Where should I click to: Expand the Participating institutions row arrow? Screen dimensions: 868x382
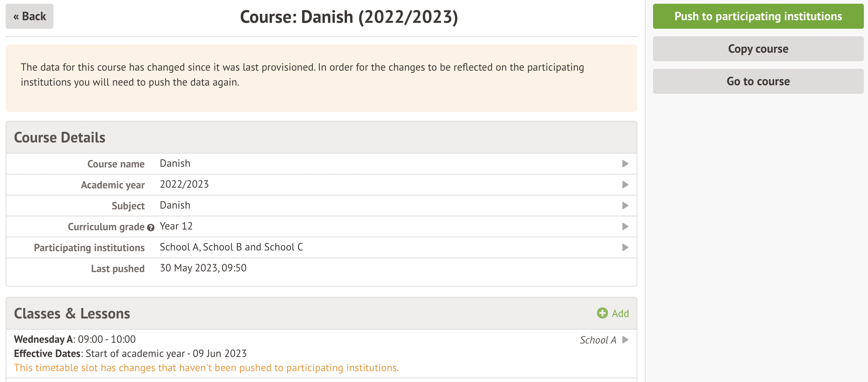625,247
